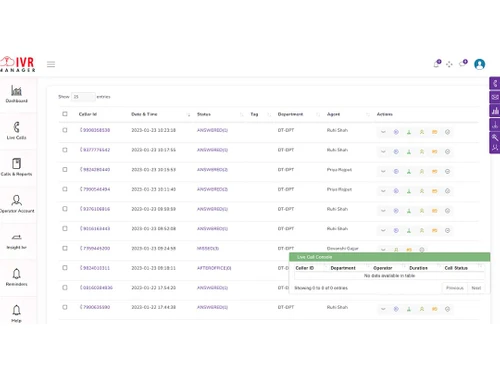Click the IVR Manager logo
This screenshot has height=375, width=500.
18,64
